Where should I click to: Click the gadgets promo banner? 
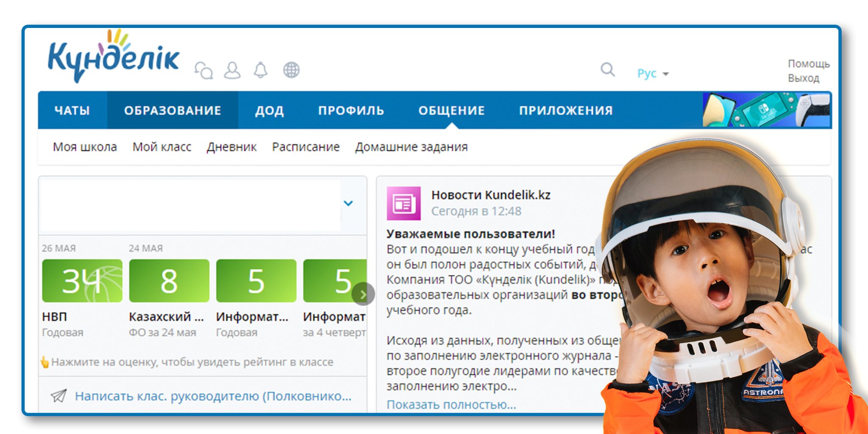766,110
